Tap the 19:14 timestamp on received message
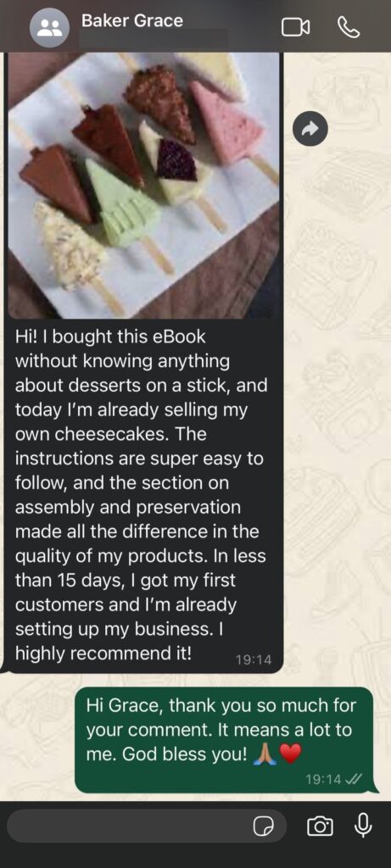Image resolution: width=391 pixels, height=868 pixels. 253,659
